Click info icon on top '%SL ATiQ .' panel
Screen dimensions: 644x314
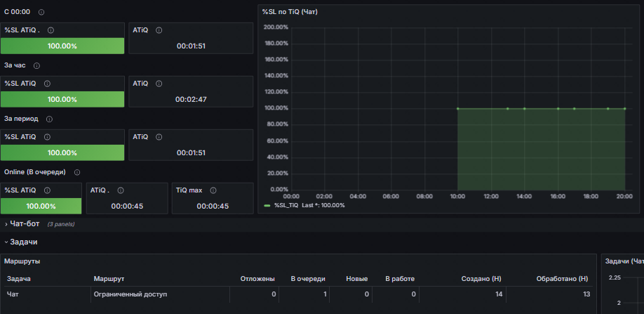pos(51,30)
